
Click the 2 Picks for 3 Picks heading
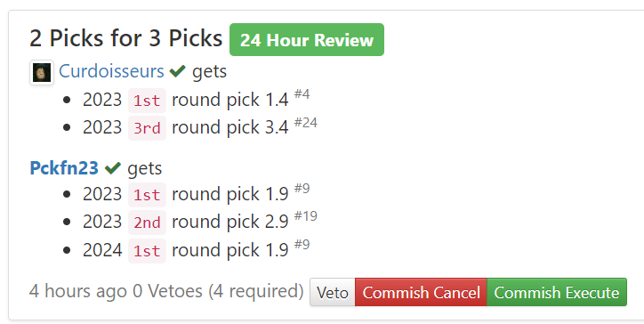[126, 38]
